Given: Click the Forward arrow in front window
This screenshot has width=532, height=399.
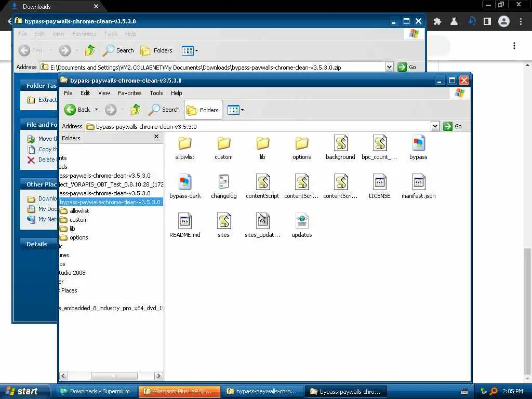Looking at the screenshot, I should click(x=111, y=110).
